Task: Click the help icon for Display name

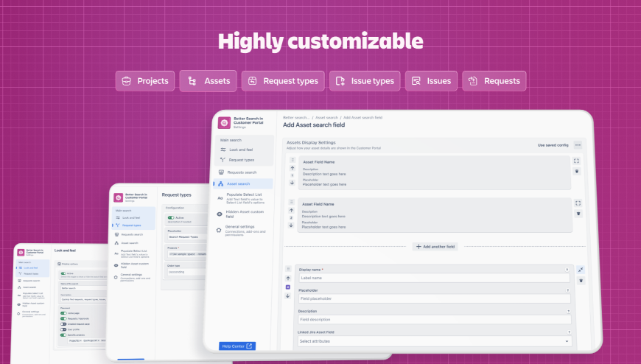Action: click(x=567, y=270)
